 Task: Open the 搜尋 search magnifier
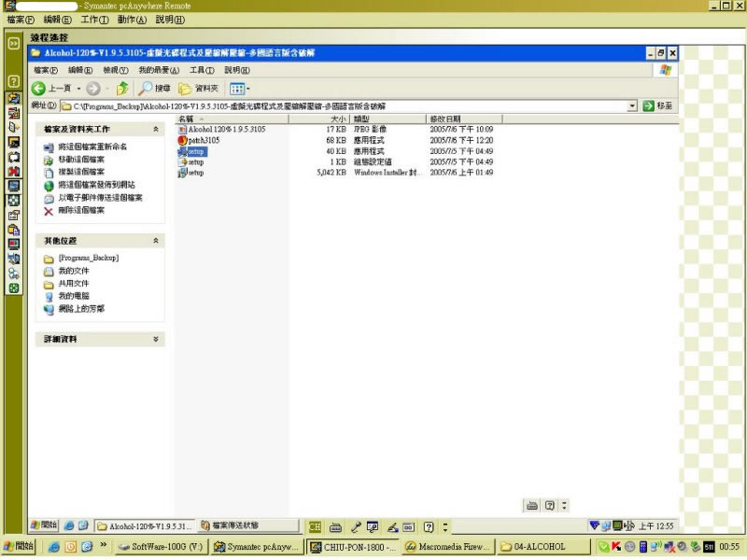[154, 88]
